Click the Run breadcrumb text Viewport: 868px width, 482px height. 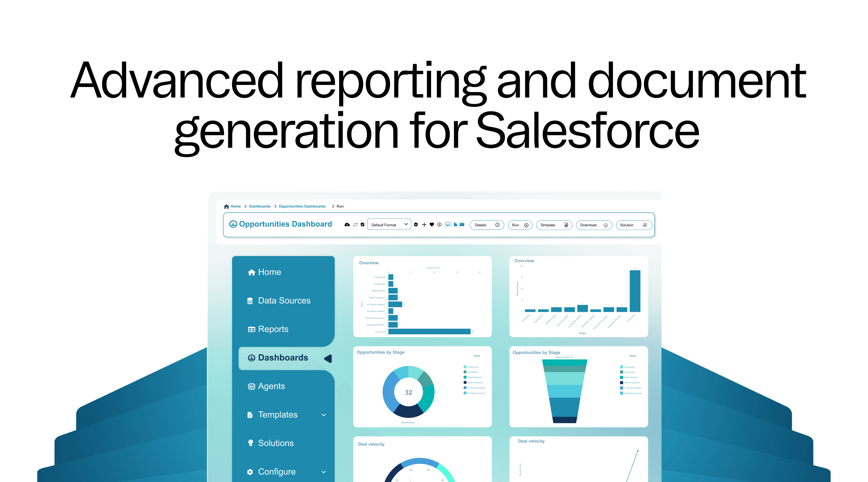tap(340, 206)
